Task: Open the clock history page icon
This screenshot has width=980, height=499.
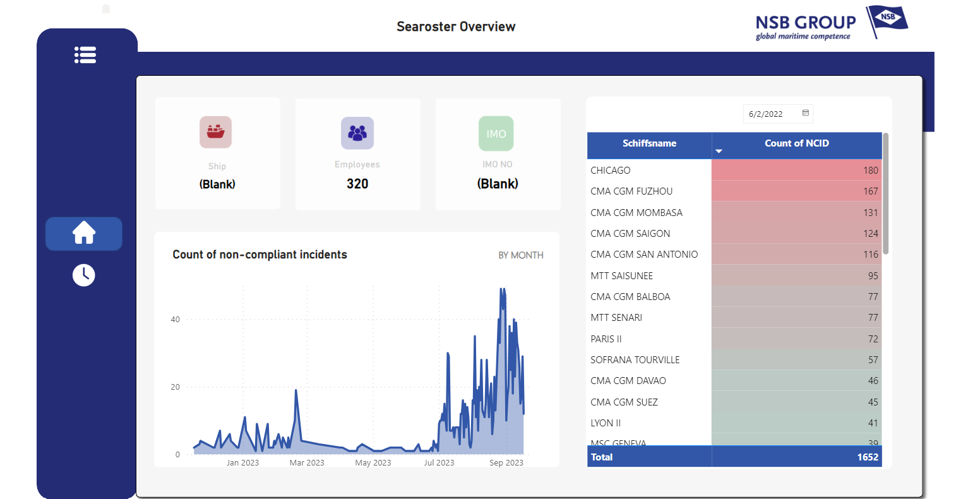Action: tap(83, 275)
